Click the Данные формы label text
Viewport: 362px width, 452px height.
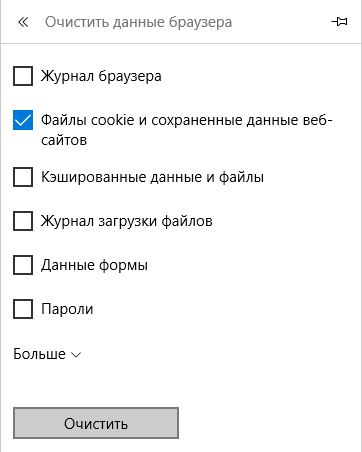coord(94,265)
